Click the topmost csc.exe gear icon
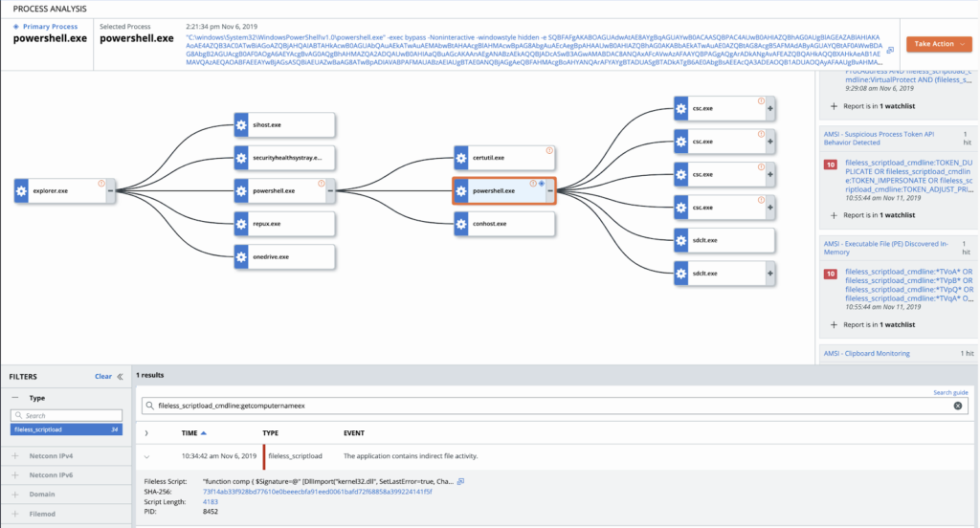980x528 pixels. pyautogui.click(x=681, y=108)
